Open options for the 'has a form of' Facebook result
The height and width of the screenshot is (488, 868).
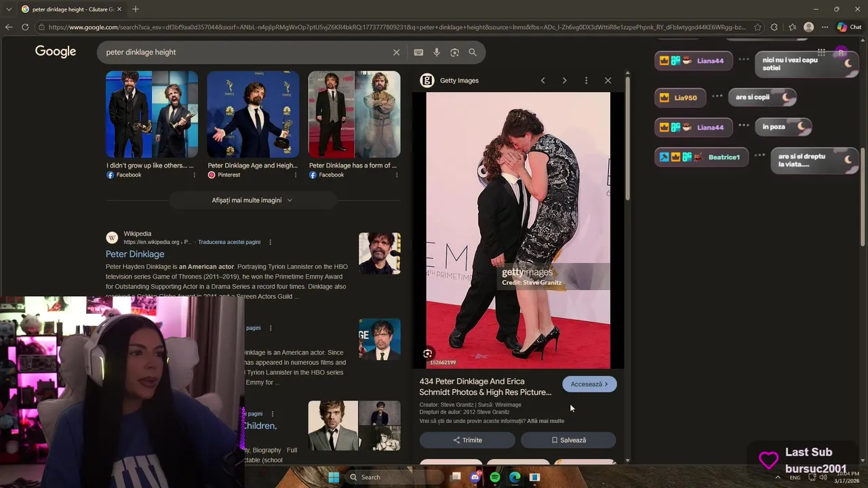tap(396, 175)
